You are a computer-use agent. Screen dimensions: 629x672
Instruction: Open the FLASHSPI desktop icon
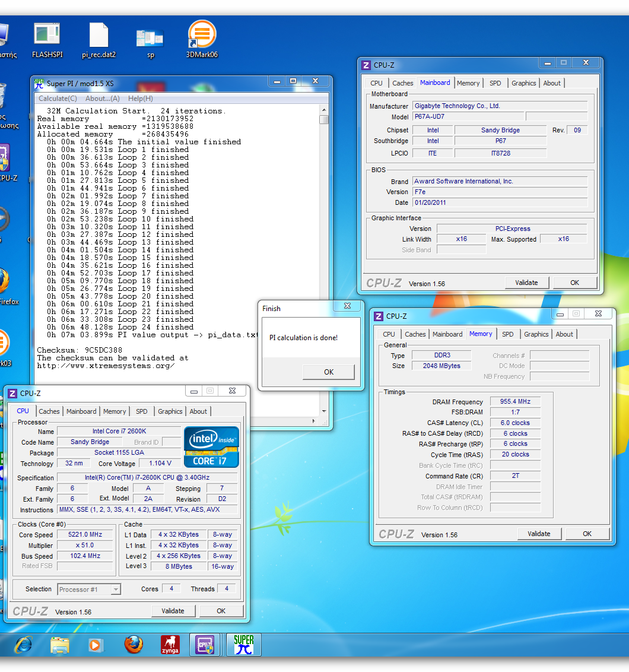tap(47, 40)
